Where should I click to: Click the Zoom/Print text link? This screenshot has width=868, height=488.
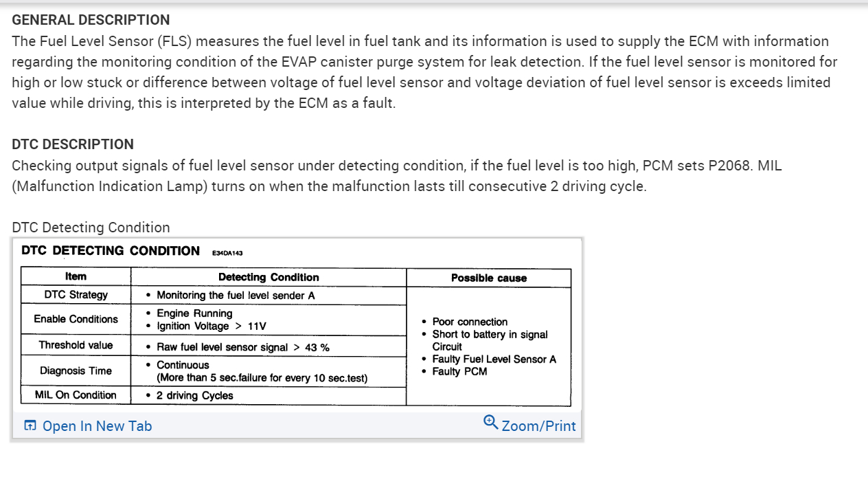point(538,426)
